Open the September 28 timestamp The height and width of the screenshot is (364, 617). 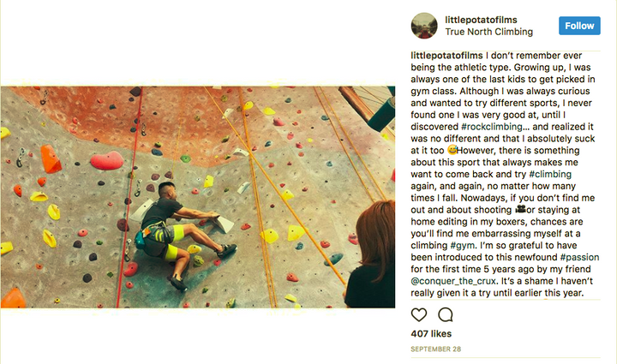(x=435, y=349)
